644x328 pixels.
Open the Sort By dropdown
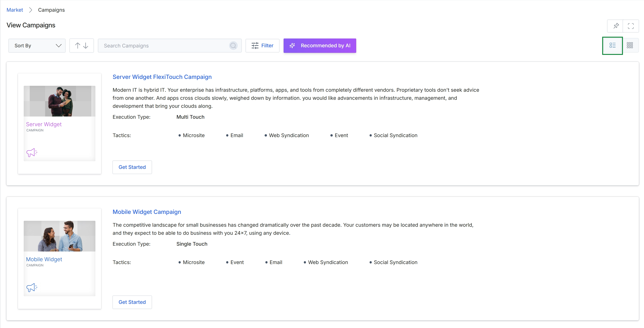37,46
